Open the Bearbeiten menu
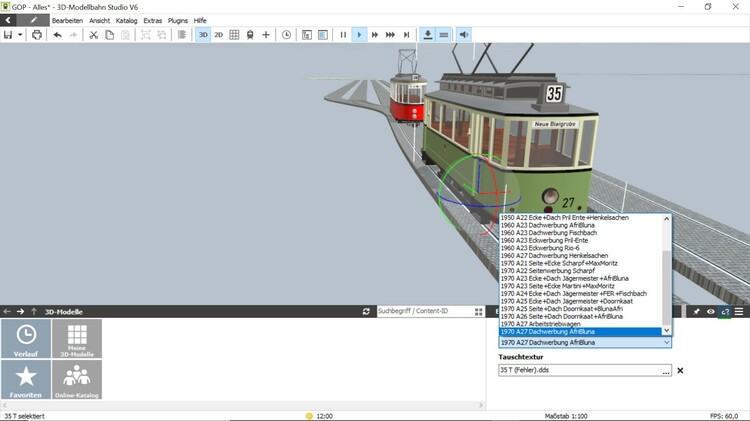Image resolution: width=750 pixels, height=421 pixels. 67,20
